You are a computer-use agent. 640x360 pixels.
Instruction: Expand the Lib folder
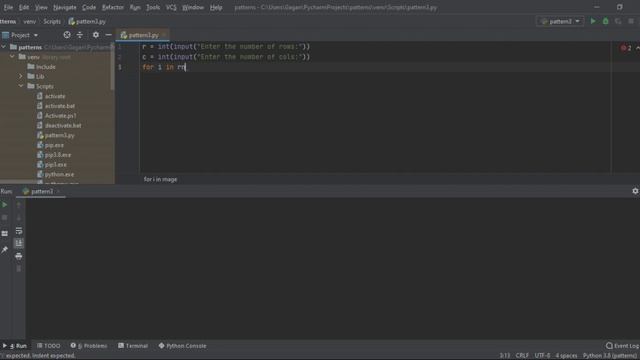(21, 76)
